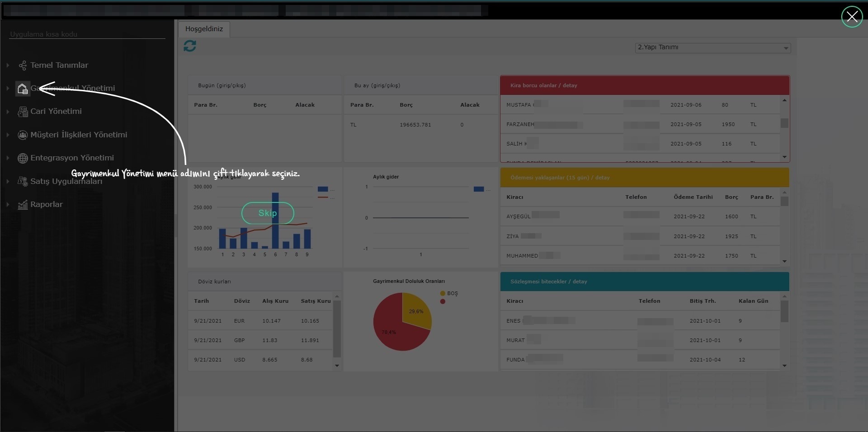Expand the Cari Yönetimi tree arrow
This screenshot has height=432, width=868.
click(x=8, y=112)
